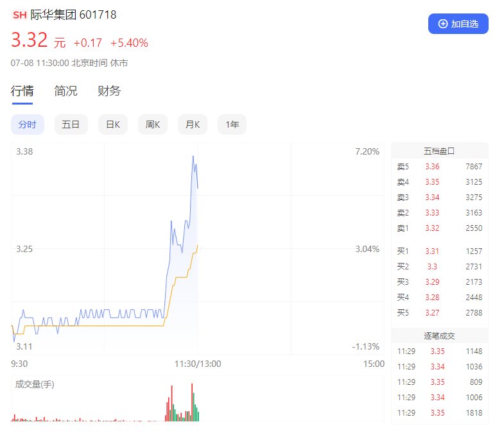504x440 pixels.
Task: Click the price peak on the intraday chart
Action: tap(193, 156)
